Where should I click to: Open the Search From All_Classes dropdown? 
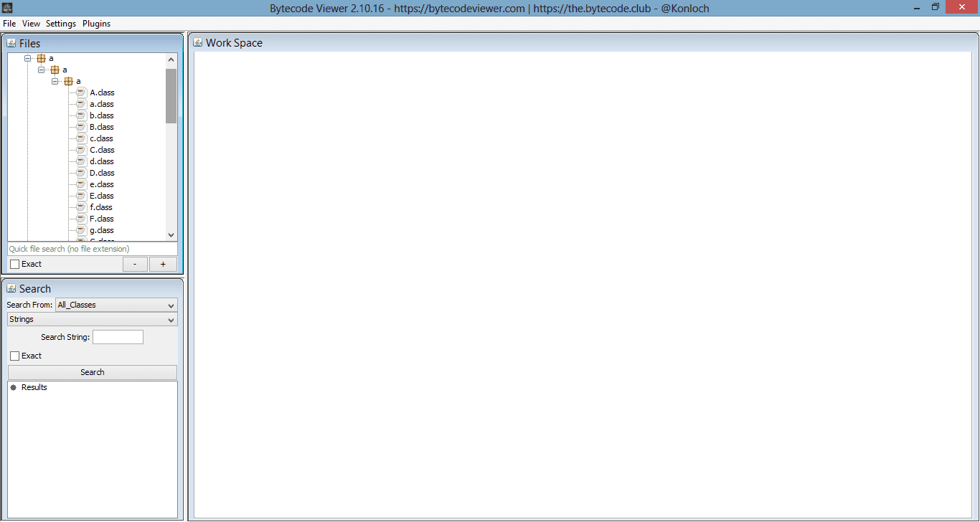pos(116,305)
